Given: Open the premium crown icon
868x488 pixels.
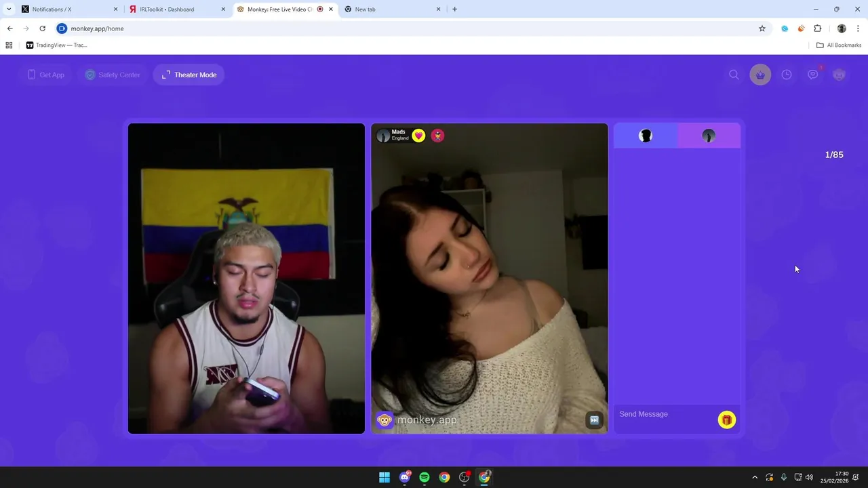Looking at the screenshot, I should (760, 75).
